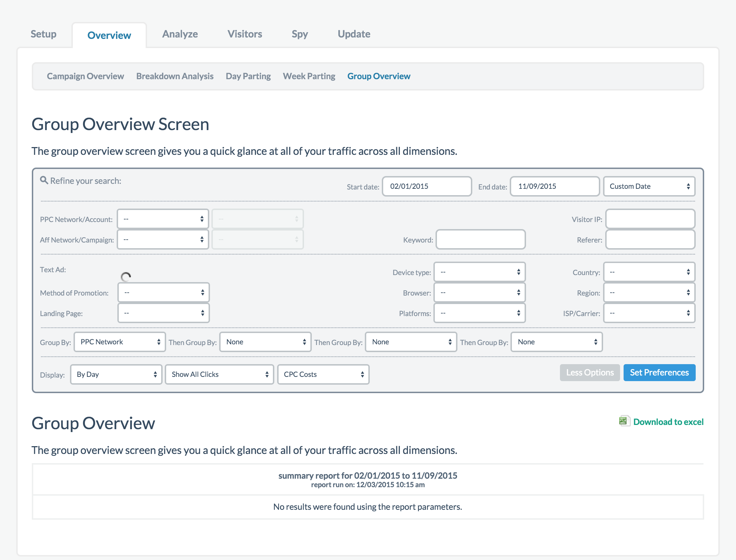The image size is (736, 560).
Task: Open the By Day display dropdown
Action: [x=116, y=374]
